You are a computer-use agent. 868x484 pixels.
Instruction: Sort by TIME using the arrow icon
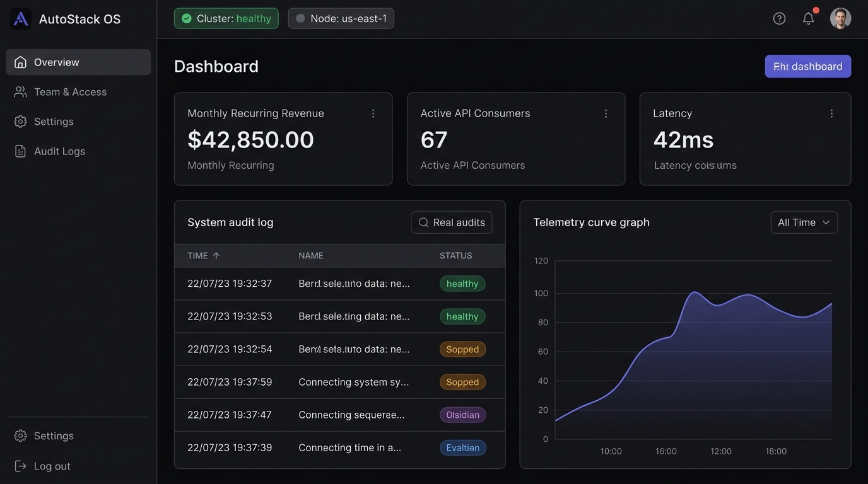216,255
